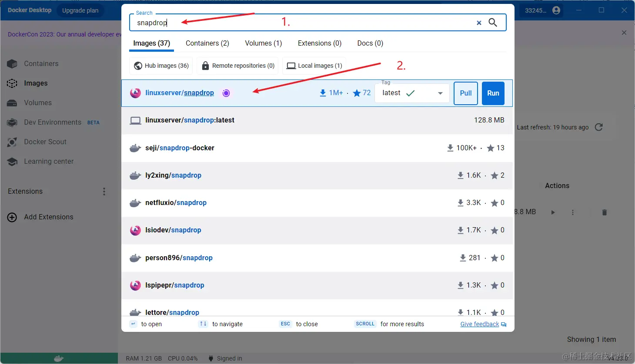Click the Add Extensions label
The width and height of the screenshot is (635, 364).
49,217
